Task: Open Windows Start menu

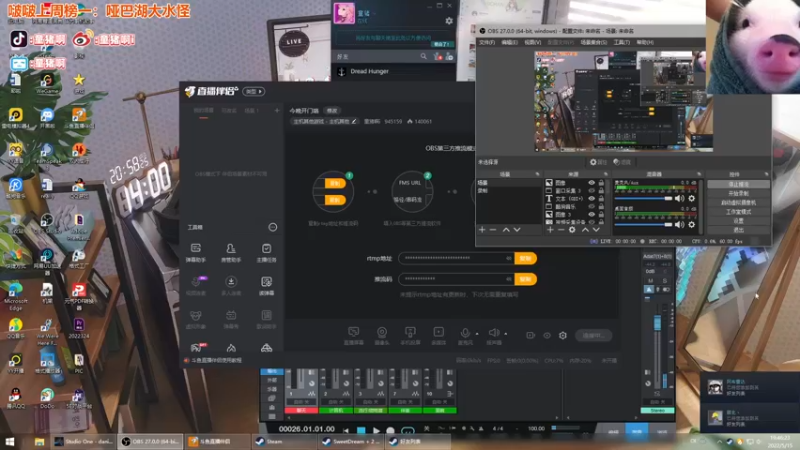Action: 10,441
